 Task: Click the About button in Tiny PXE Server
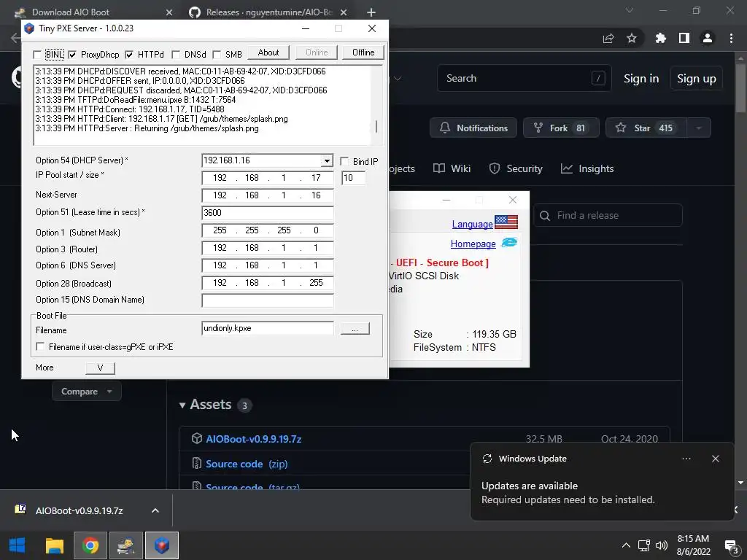click(268, 52)
